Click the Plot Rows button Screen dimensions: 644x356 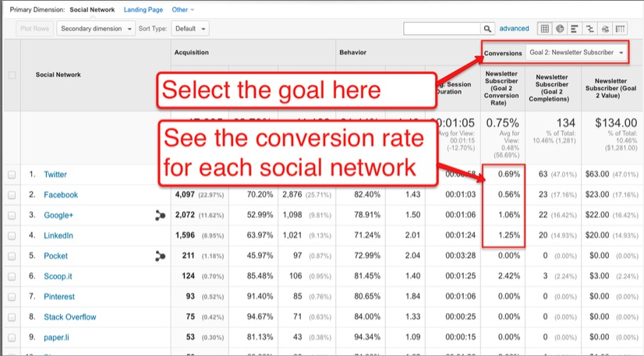coord(34,29)
